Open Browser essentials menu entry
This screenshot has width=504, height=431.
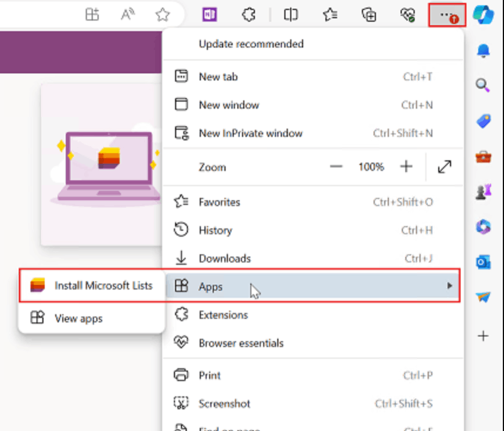click(313, 343)
